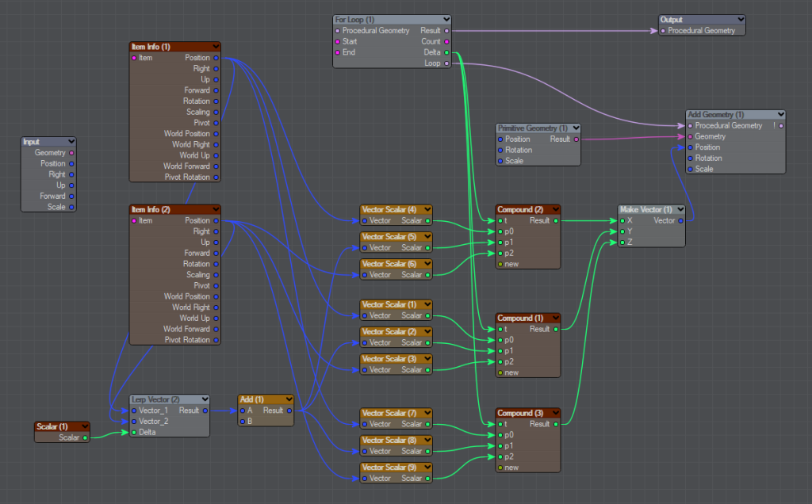Select the Vector Scalar (6) node title
Image resolution: width=812 pixels, height=504 pixels.
pos(389,264)
